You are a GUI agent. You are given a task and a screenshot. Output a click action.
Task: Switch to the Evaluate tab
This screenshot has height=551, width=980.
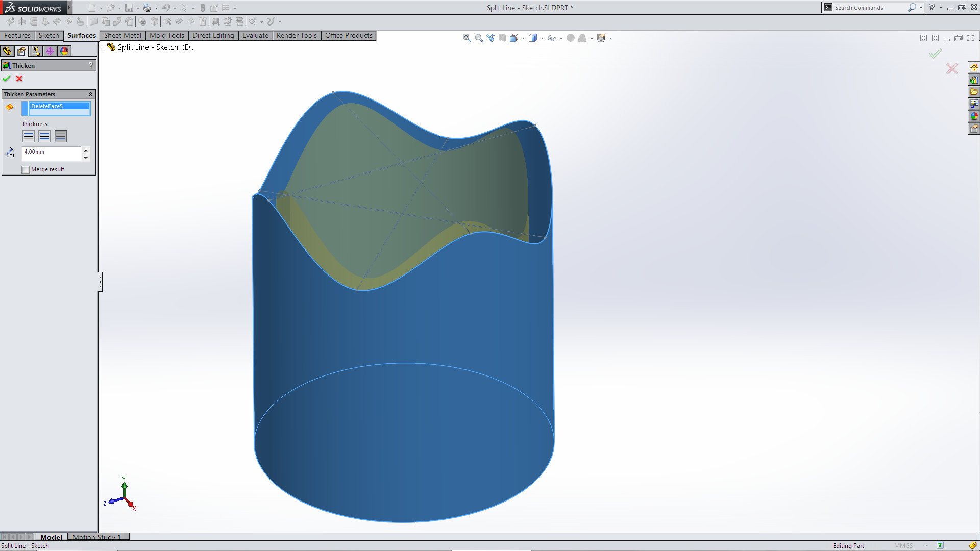click(x=255, y=36)
